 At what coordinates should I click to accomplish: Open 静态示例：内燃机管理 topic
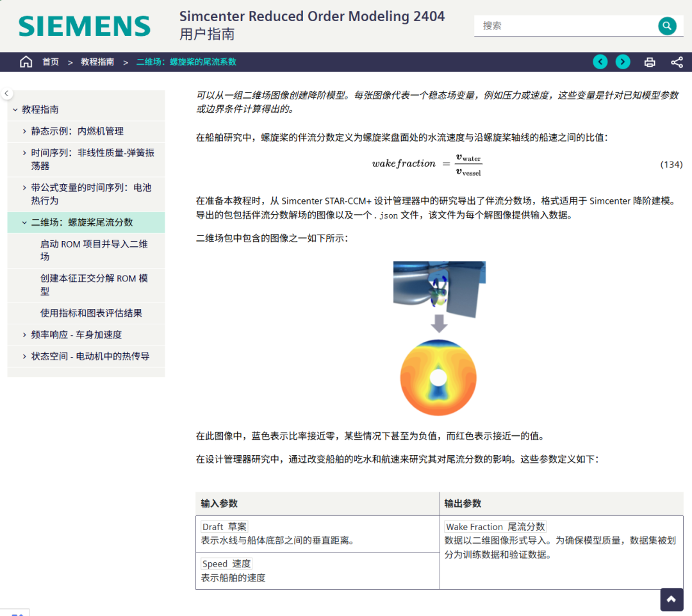pyautogui.click(x=78, y=131)
